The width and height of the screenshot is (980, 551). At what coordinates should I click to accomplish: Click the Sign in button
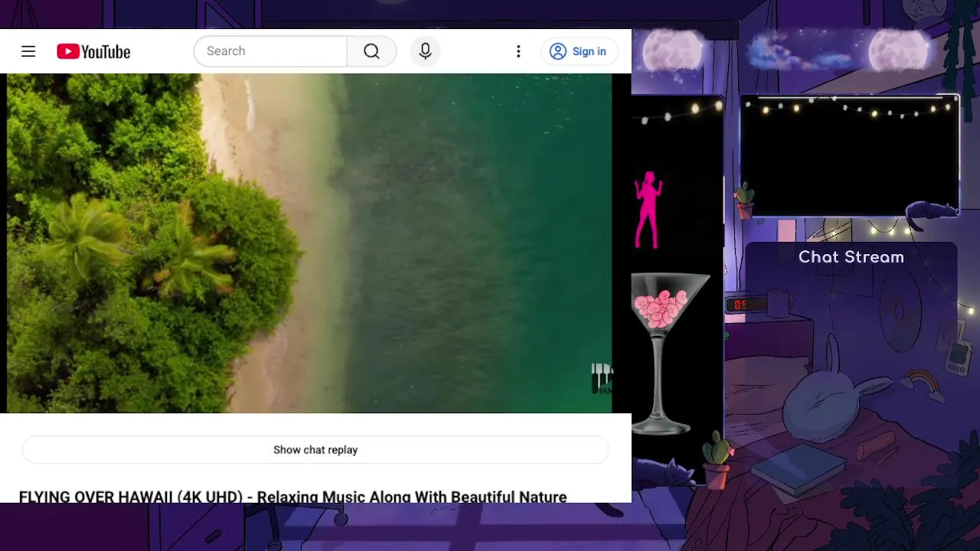pos(579,51)
